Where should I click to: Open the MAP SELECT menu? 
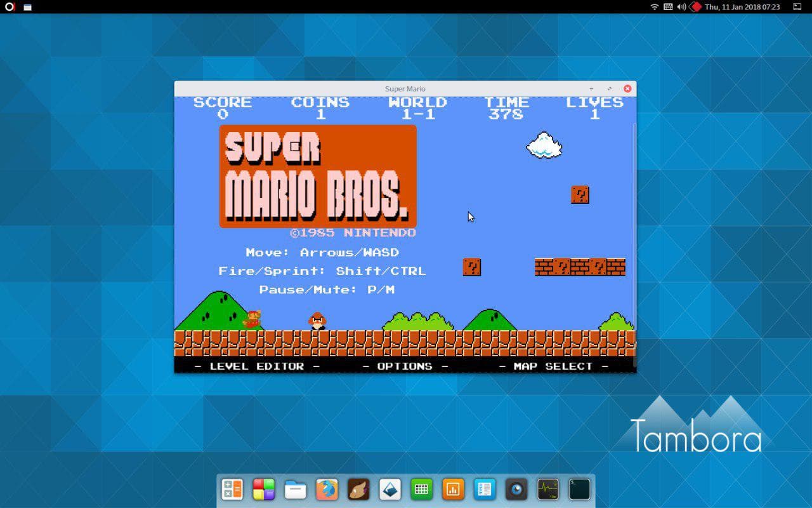pyautogui.click(x=553, y=366)
